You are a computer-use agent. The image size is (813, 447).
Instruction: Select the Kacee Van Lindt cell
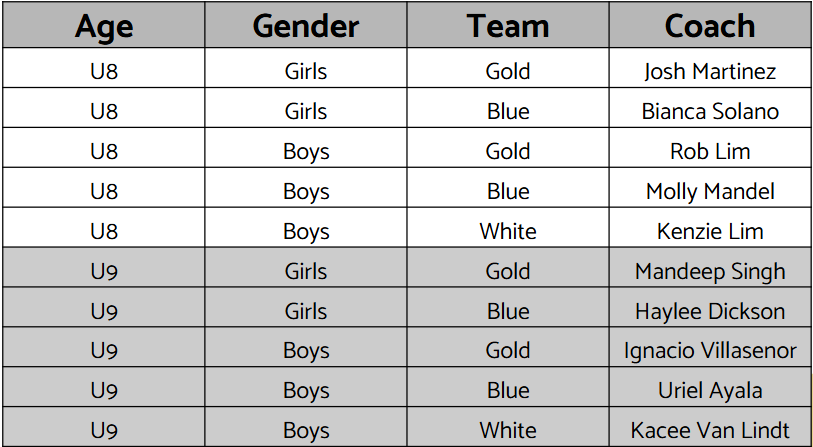point(710,427)
